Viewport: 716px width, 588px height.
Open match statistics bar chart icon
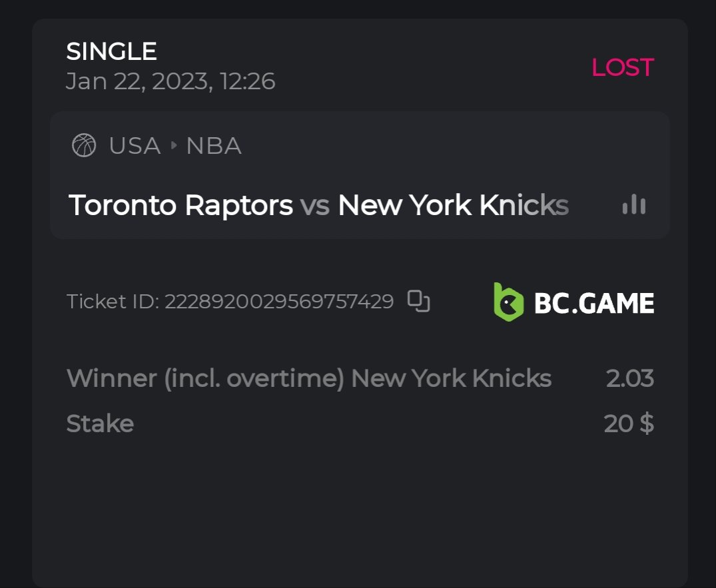(x=633, y=205)
